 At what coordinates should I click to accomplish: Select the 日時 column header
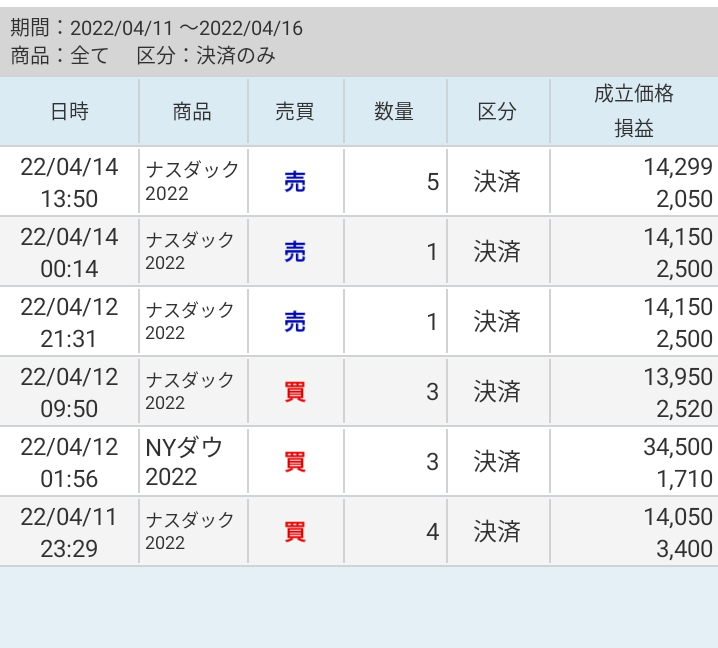pos(69,112)
